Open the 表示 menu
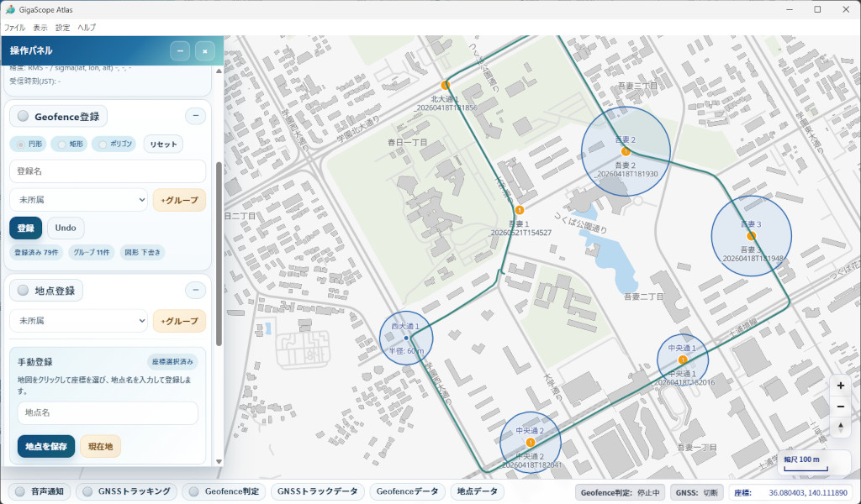This screenshot has height=504, width=861. tap(40, 28)
